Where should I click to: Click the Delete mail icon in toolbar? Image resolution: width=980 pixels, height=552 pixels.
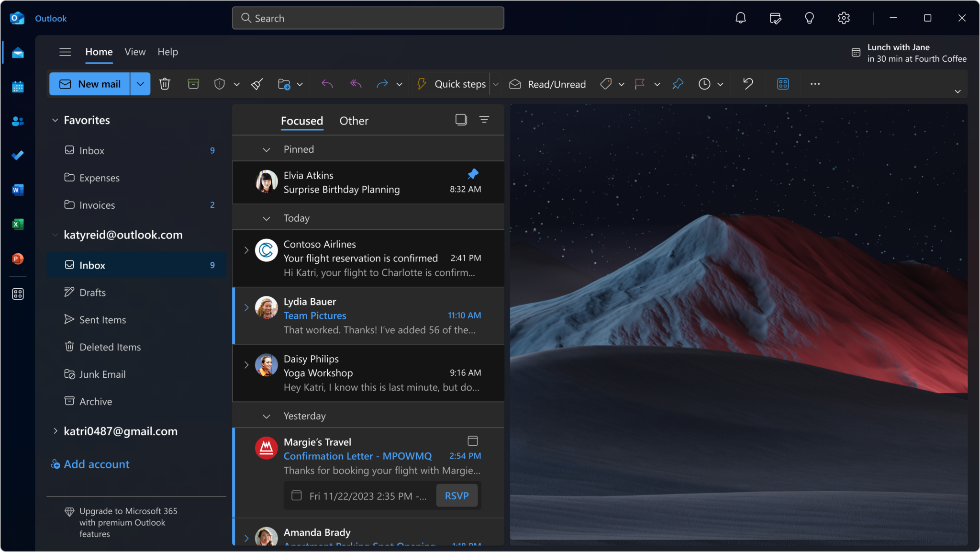coord(165,83)
